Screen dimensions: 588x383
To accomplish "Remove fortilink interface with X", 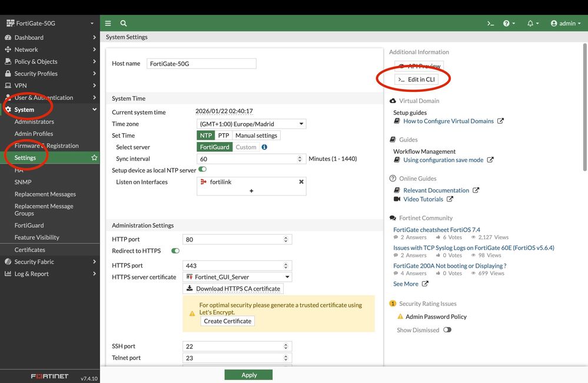I will point(301,181).
